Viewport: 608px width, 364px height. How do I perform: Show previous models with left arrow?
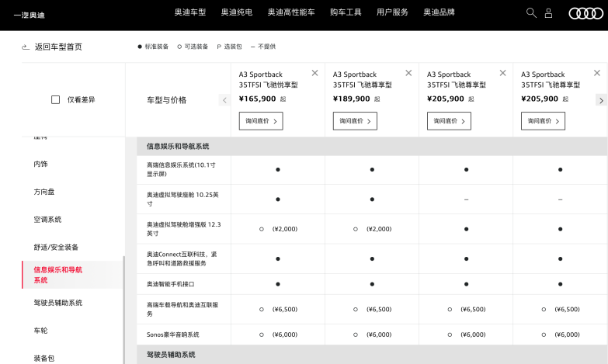click(224, 100)
